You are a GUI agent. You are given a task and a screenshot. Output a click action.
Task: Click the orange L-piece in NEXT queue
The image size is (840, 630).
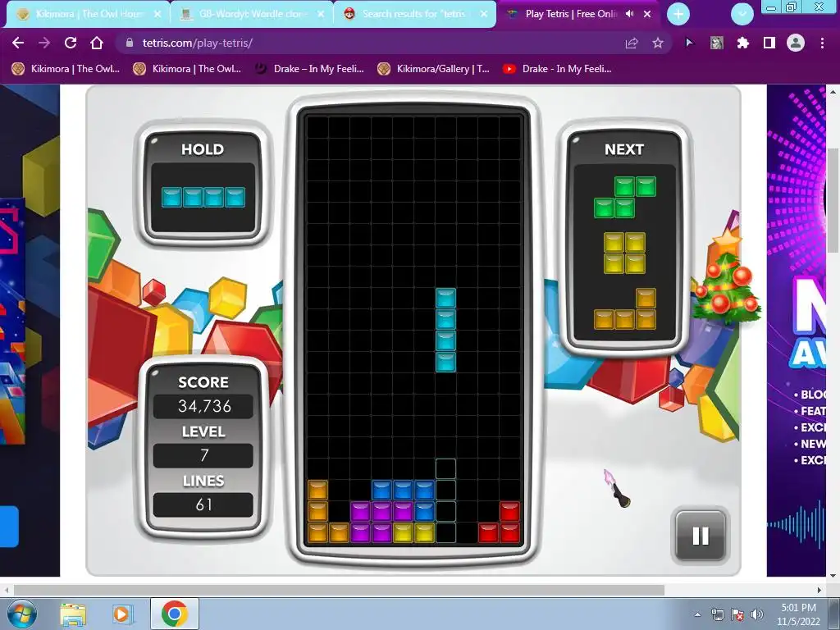pos(624,309)
